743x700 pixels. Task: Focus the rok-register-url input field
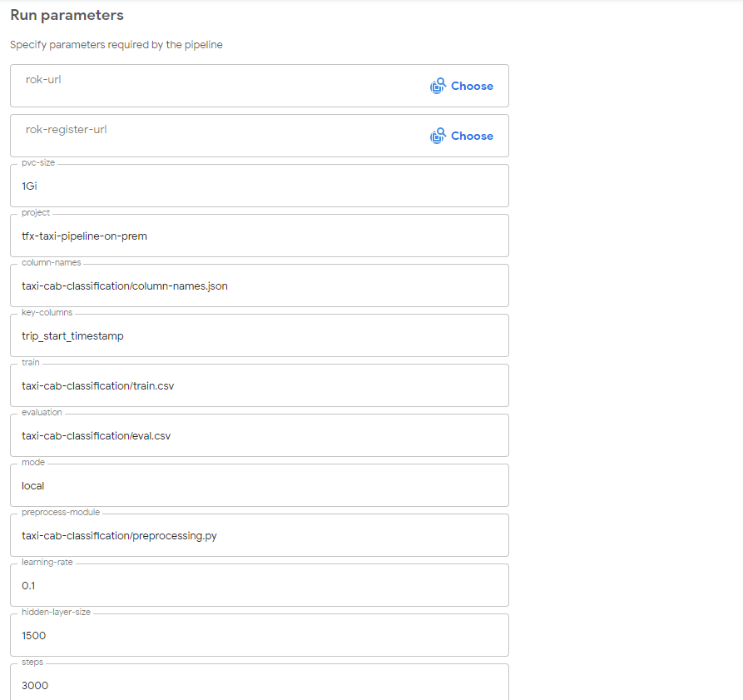(260, 136)
